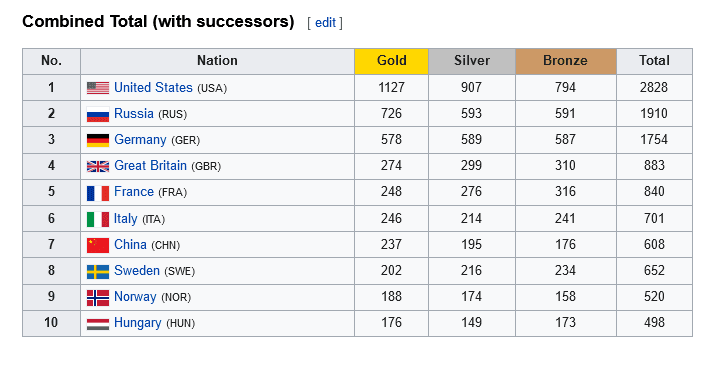Follow the Norway nation link
Screen dimensions: 715x366
(135, 297)
